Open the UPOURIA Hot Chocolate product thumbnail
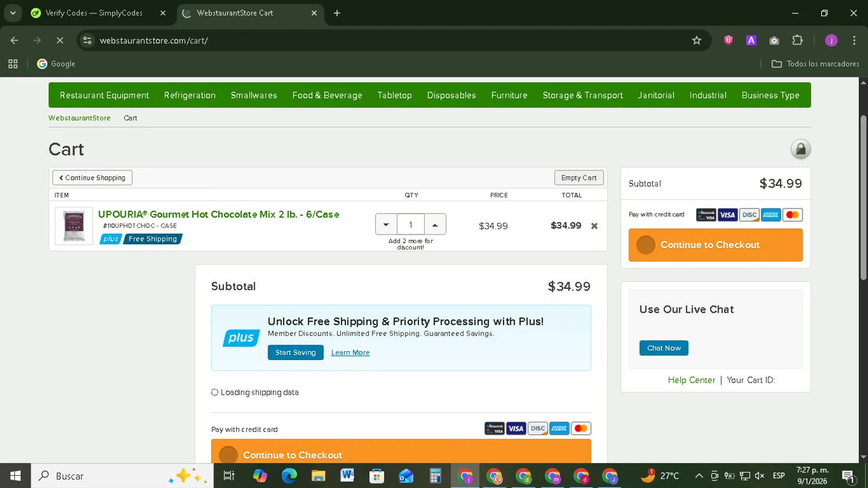The width and height of the screenshot is (868, 488). pyautogui.click(x=73, y=226)
